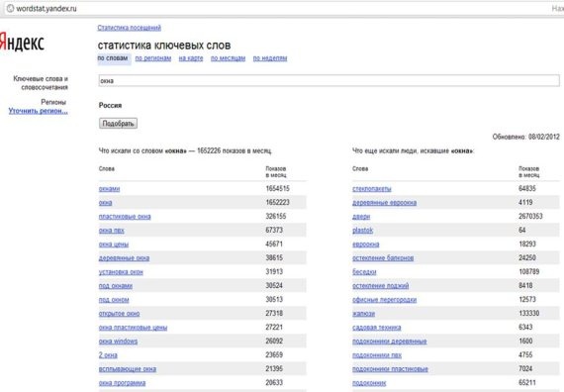564x392 pixels.
Task: Open the окнами keyword link
Action: [x=110, y=189]
